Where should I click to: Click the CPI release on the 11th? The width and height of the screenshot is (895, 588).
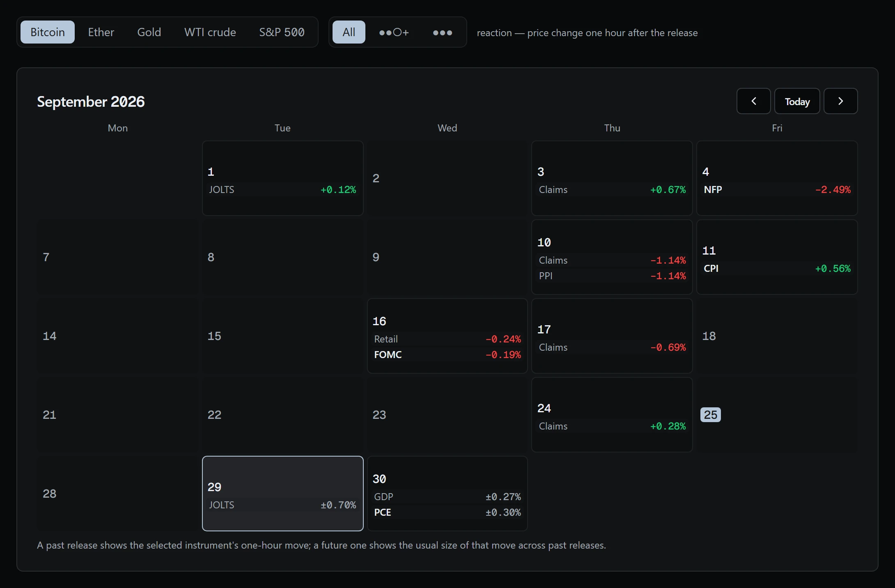[x=777, y=269]
